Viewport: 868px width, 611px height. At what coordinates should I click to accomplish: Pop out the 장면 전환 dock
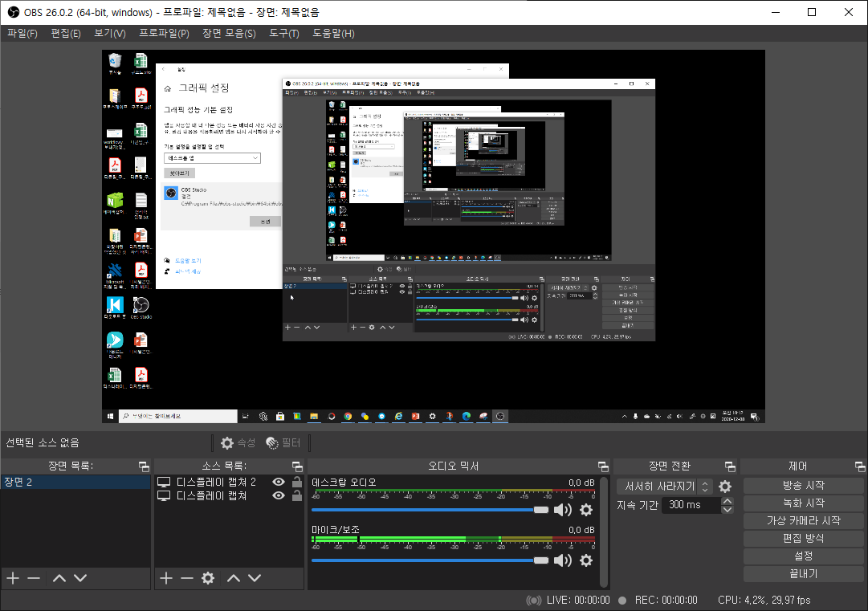pyautogui.click(x=730, y=466)
